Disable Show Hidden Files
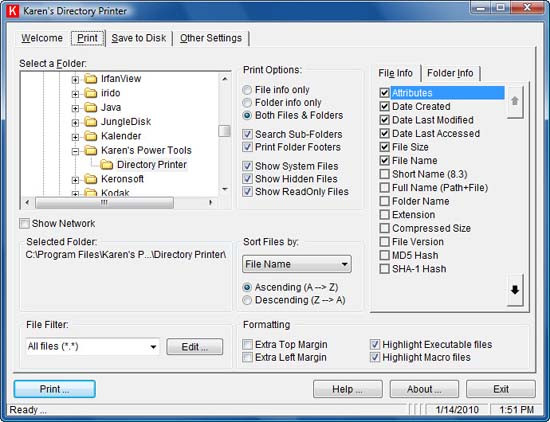Viewport: 550px width, 422px height. pyautogui.click(x=247, y=179)
